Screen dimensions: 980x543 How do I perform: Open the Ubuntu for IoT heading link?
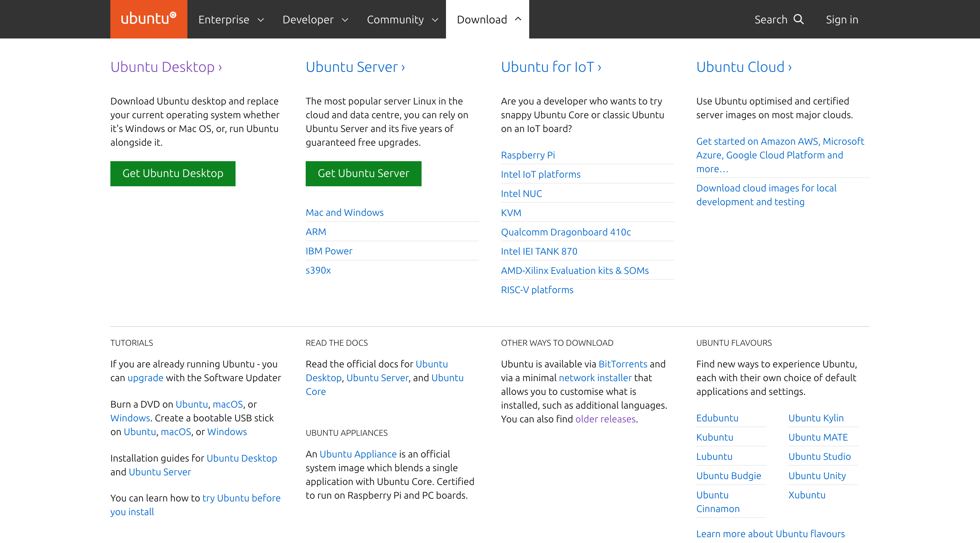pyautogui.click(x=551, y=67)
